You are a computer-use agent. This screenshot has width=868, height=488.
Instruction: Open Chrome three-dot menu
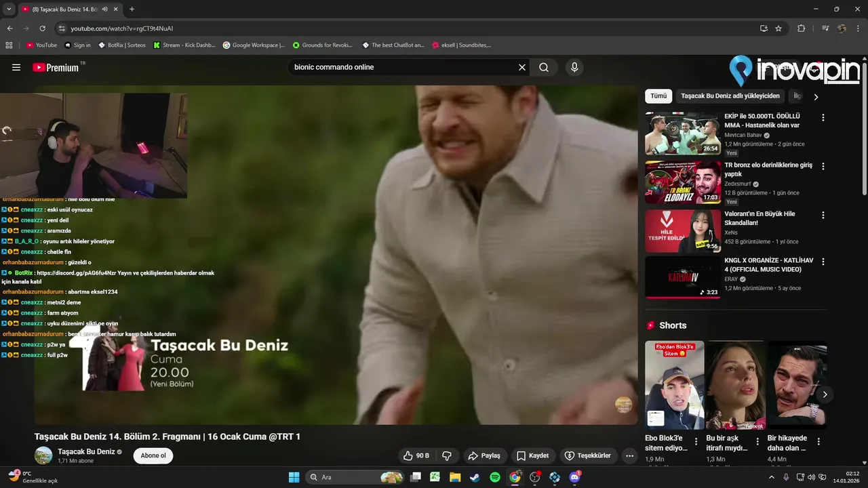858,28
